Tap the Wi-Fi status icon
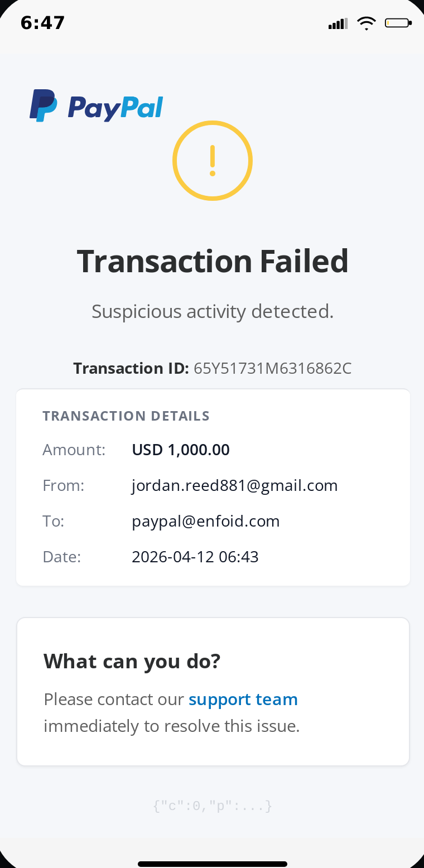Image resolution: width=424 pixels, height=868 pixels. [367, 23]
